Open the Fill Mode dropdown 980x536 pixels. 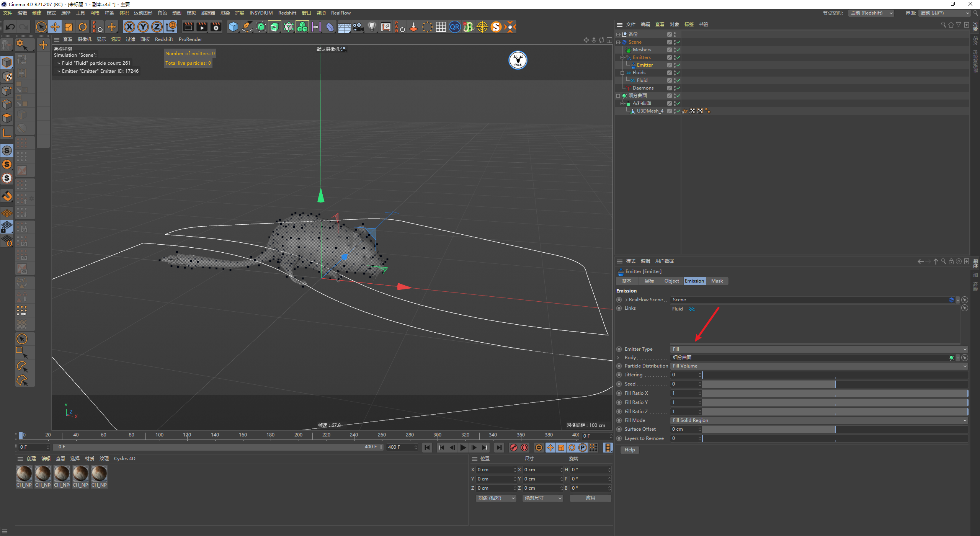click(818, 420)
